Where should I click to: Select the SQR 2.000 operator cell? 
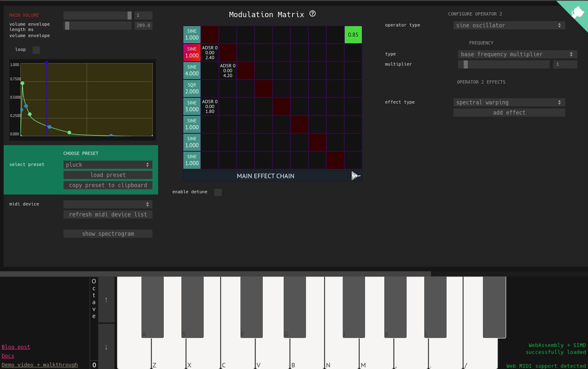[x=192, y=88]
